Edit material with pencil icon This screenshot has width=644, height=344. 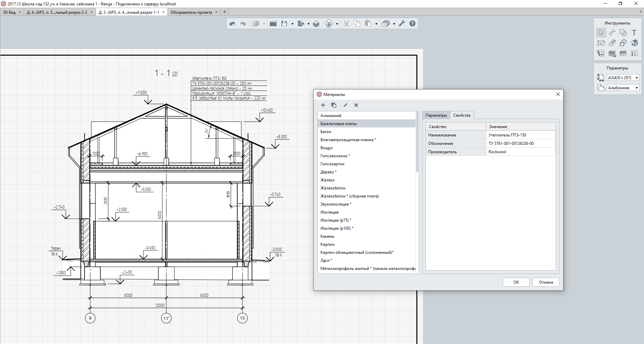pyautogui.click(x=345, y=105)
